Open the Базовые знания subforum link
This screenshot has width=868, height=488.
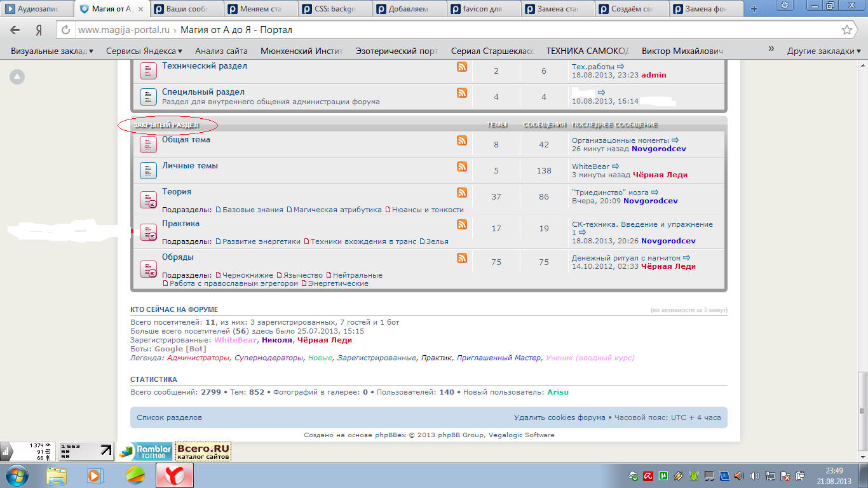252,209
